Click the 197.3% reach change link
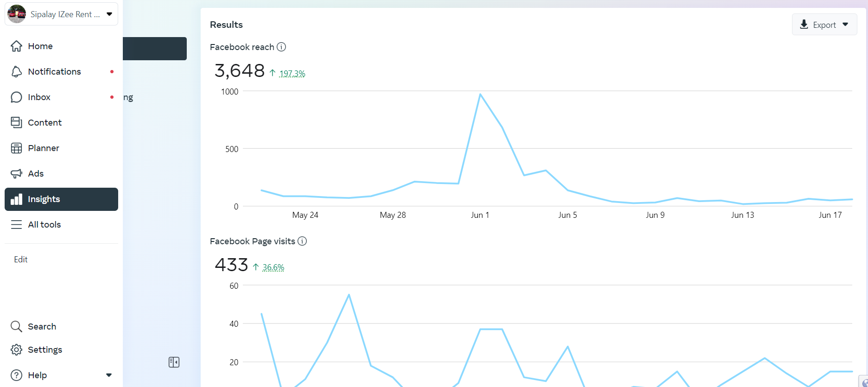868x387 pixels. tap(292, 73)
